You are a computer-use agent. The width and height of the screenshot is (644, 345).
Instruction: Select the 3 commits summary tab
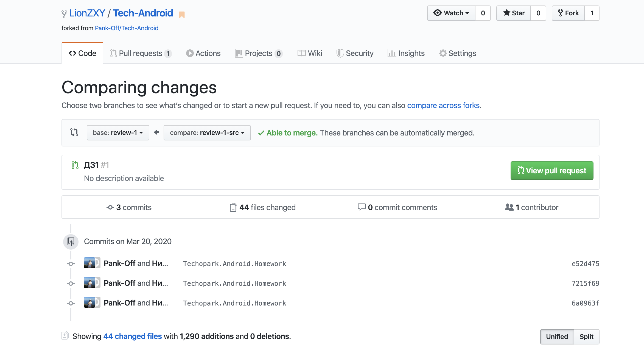[x=129, y=207]
